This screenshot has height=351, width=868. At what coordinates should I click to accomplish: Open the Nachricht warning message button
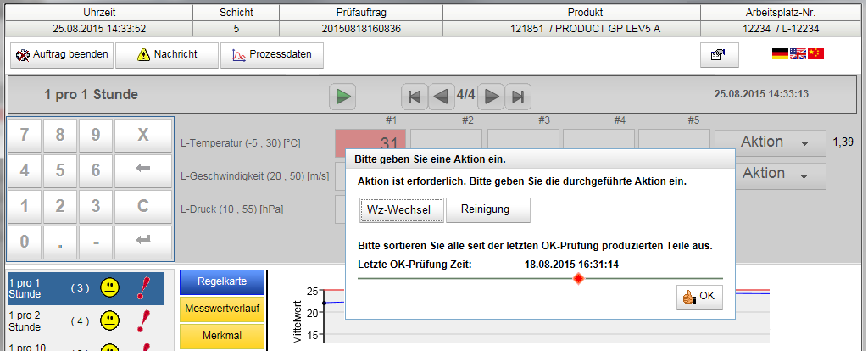[x=167, y=55]
